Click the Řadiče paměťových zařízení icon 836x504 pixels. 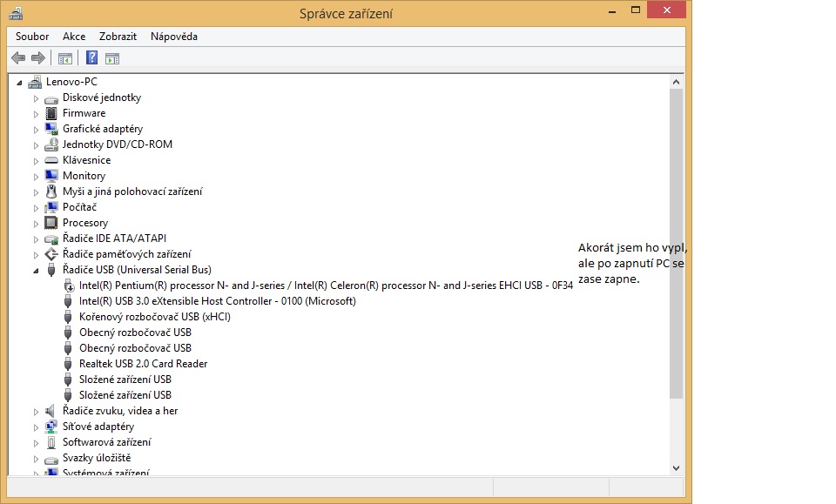(51, 254)
